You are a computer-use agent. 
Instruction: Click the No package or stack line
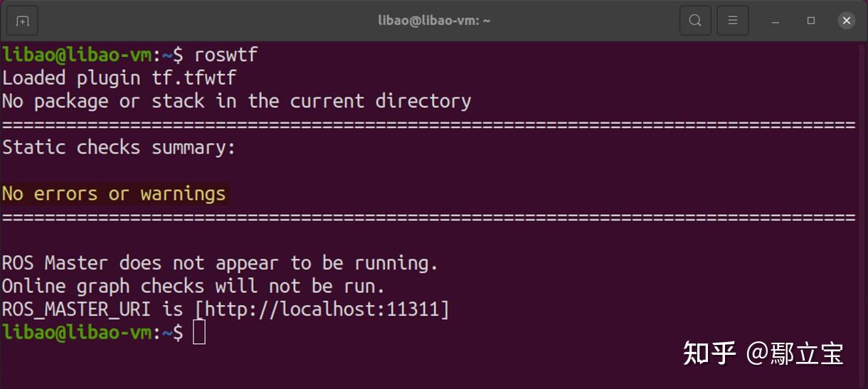(x=237, y=101)
